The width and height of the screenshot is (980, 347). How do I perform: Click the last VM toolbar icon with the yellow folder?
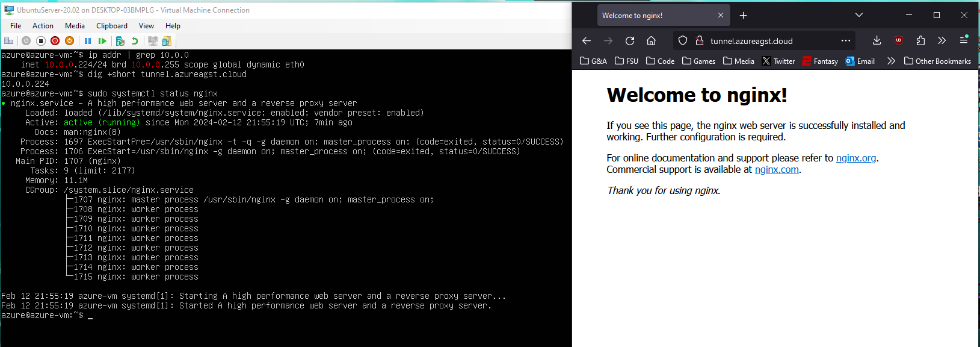point(167,41)
